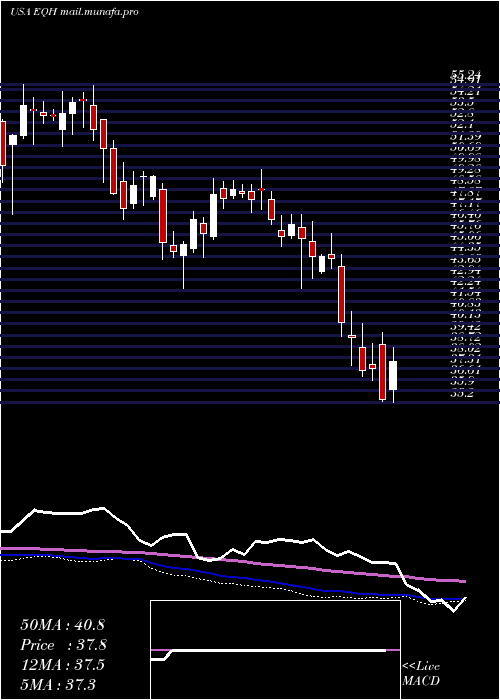Viewport: 500px width, 700px height.
Task: Click inside the MACD panel box
Action: pos(275,650)
